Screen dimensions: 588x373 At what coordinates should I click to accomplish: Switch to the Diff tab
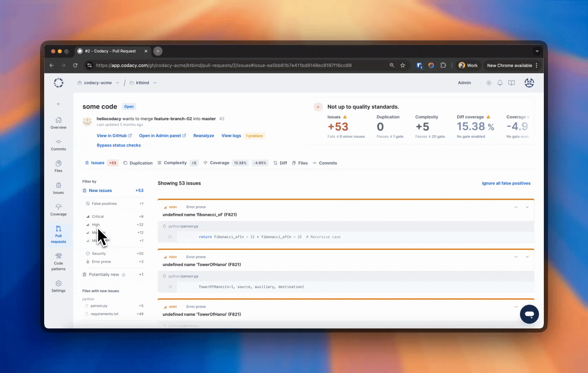tap(280, 163)
